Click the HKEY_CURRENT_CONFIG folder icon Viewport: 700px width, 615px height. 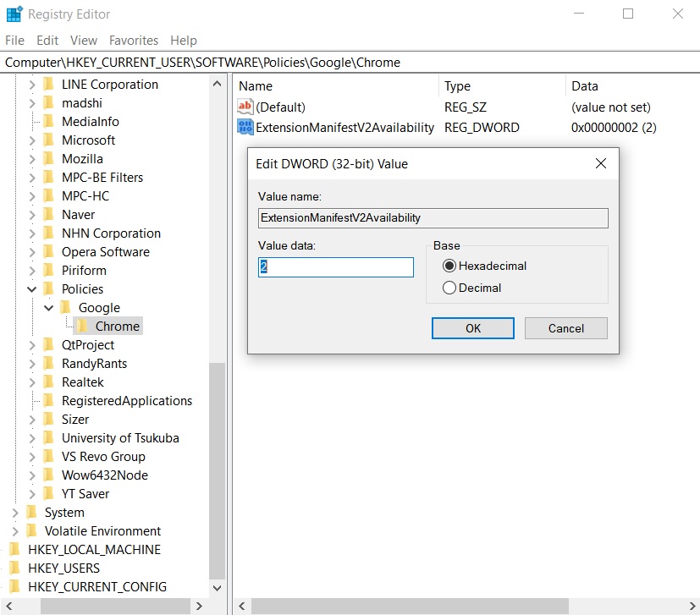[x=14, y=586]
